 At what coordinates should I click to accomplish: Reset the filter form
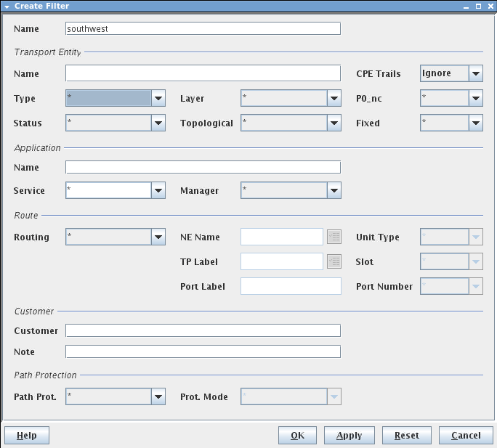click(x=406, y=435)
